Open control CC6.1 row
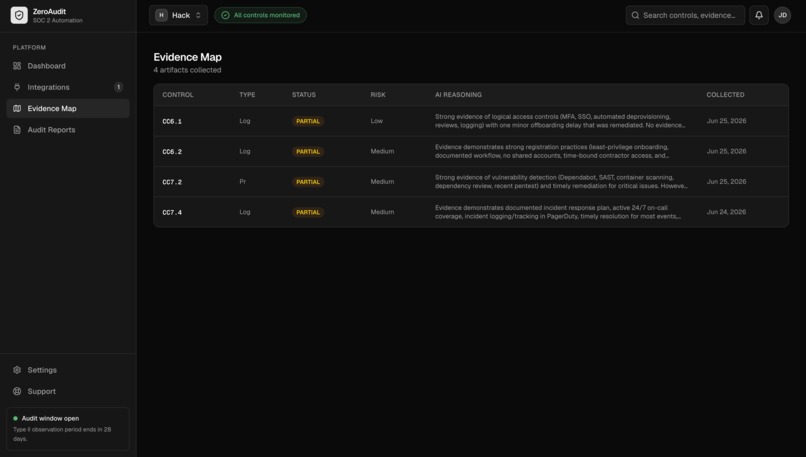Image resolution: width=806 pixels, height=457 pixels. coord(471,121)
